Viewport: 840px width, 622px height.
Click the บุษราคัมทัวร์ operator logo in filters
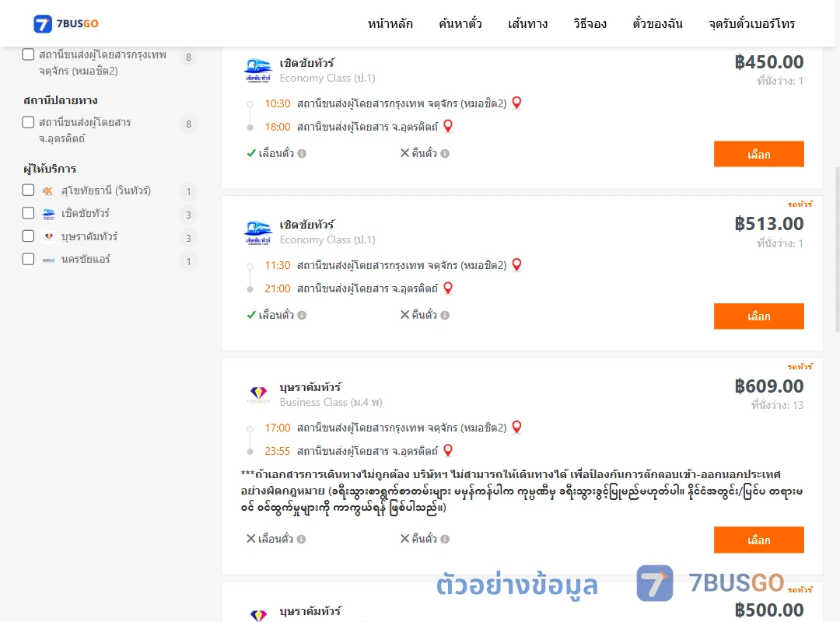tap(48, 236)
